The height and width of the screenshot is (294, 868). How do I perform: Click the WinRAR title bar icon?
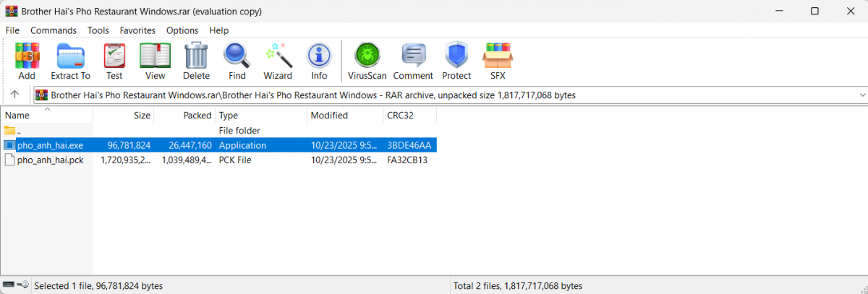[x=11, y=12]
